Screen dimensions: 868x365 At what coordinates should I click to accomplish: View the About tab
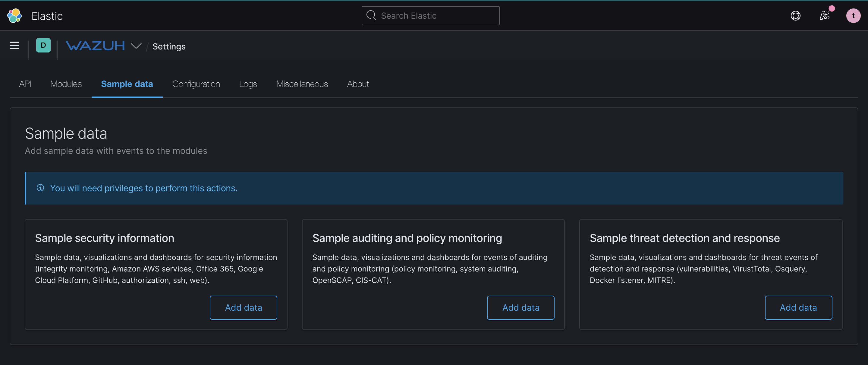click(358, 84)
